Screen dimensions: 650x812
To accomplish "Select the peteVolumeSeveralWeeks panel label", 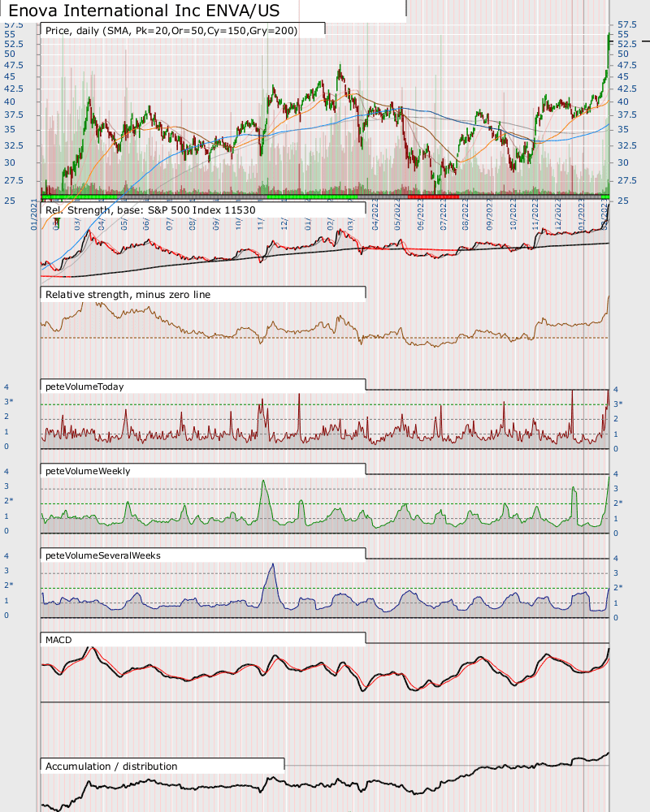I will (103, 555).
